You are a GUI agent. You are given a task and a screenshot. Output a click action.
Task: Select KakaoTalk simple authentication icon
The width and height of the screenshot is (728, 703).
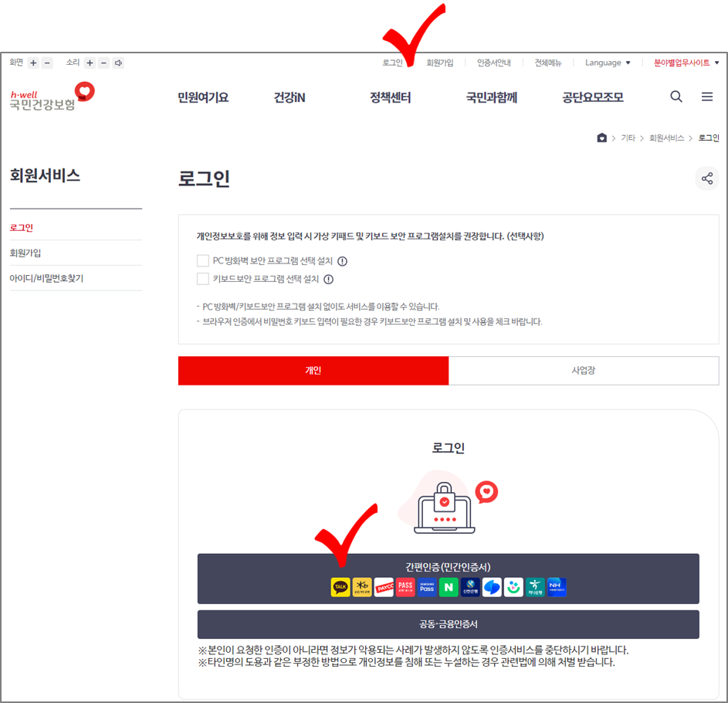(x=340, y=587)
